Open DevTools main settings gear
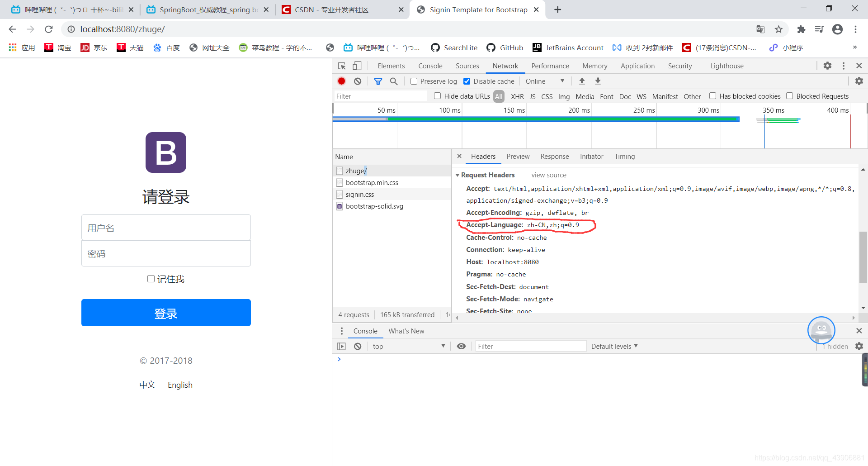 827,66
